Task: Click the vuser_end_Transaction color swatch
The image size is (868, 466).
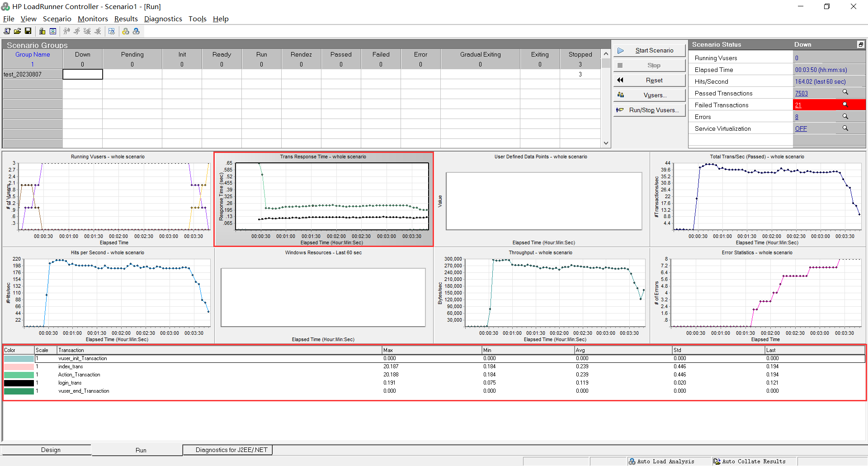Action: pyautogui.click(x=19, y=391)
